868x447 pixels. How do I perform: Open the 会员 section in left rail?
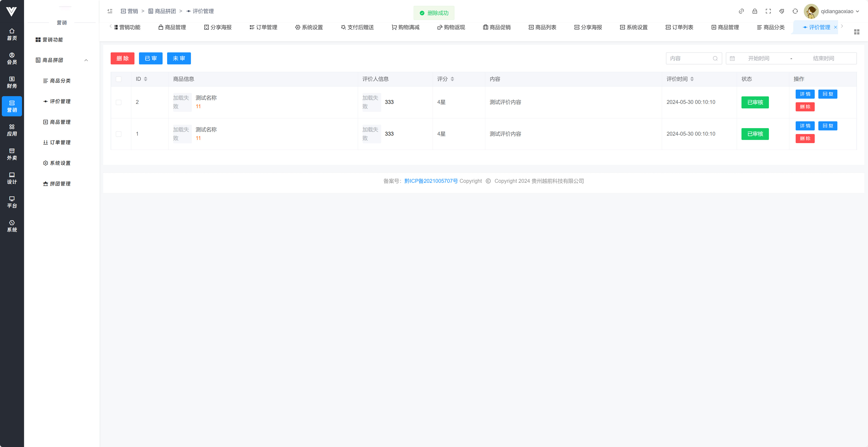point(12,58)
